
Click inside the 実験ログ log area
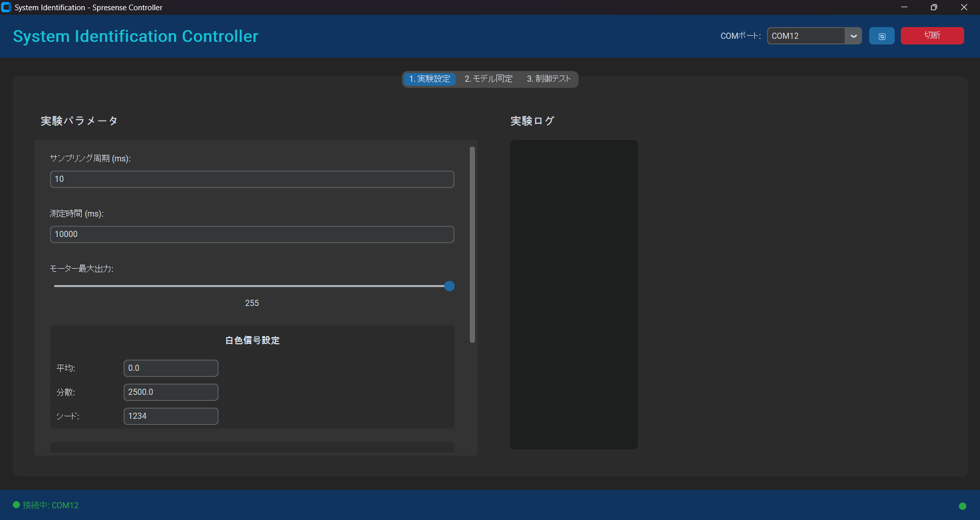click(573, 295)
